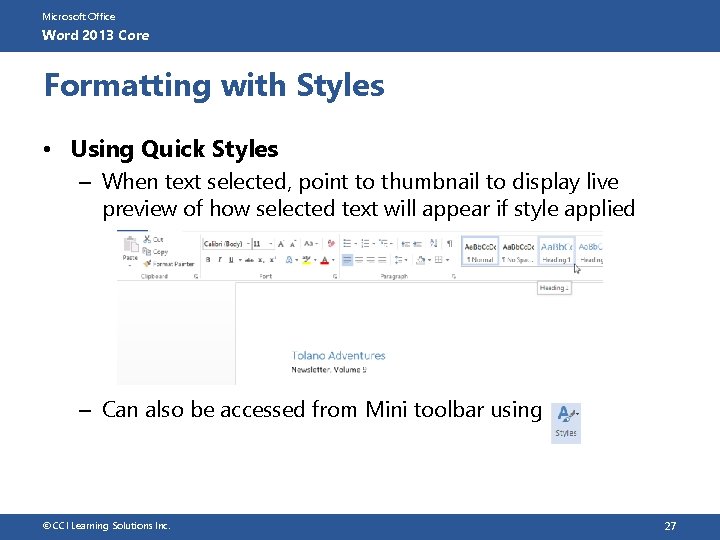Screen dimensions: 720x540
Task: Toggle Underline formatting
Action: click(231, 260)
